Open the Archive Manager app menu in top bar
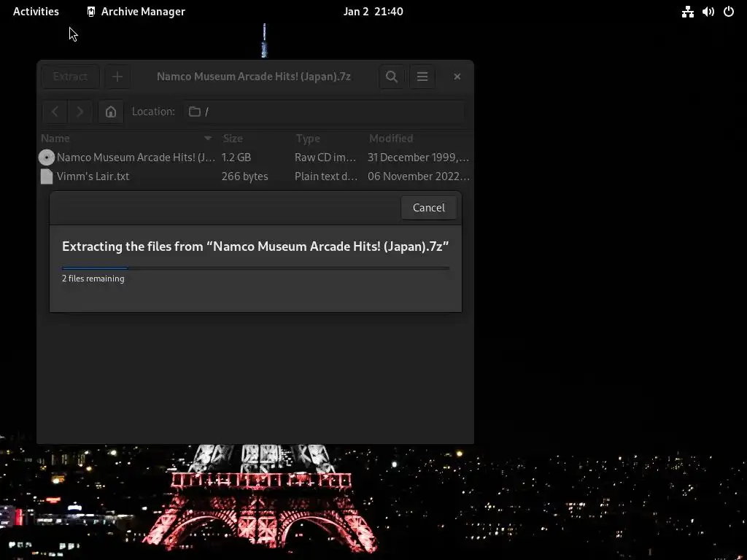Screen dimensions: 747x560 click(136, 12)
